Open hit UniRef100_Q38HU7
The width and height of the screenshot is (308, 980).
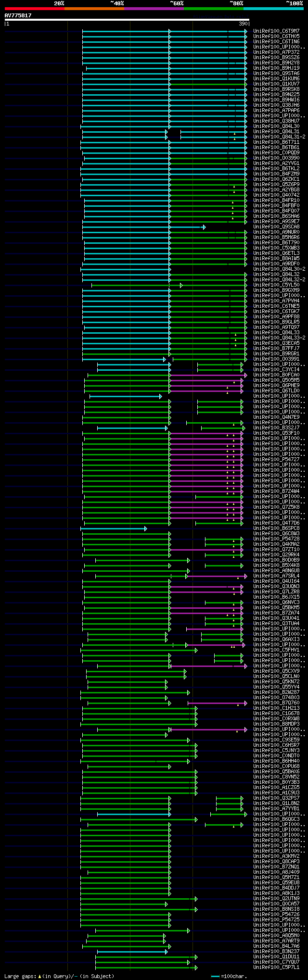click(x=276, y=121)
